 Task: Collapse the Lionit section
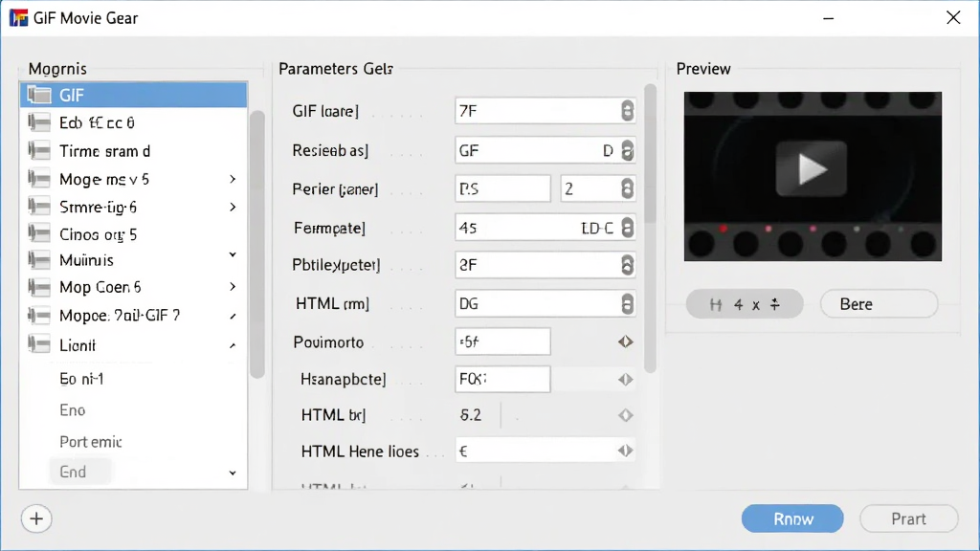233,345
